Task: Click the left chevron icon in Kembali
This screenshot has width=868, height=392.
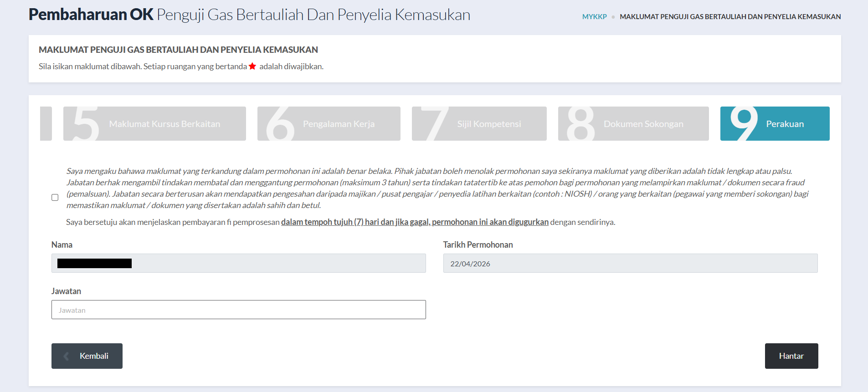Action: coord(67,356)
